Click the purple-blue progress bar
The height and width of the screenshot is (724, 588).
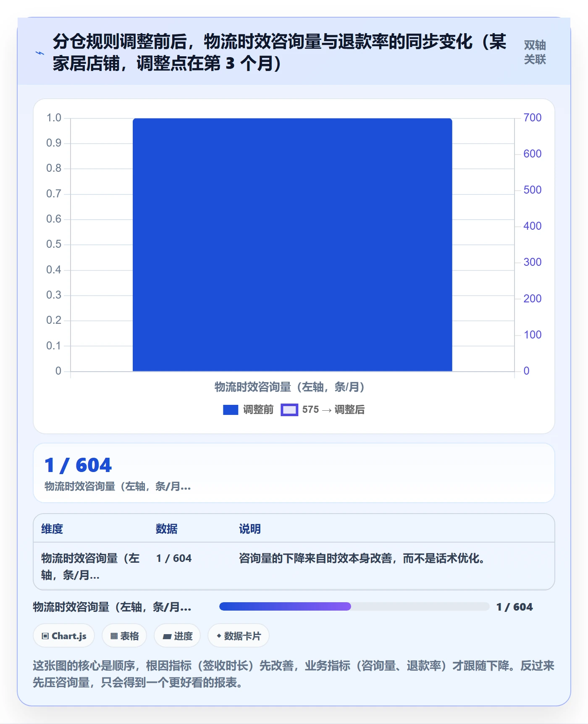tap(354, 606)
